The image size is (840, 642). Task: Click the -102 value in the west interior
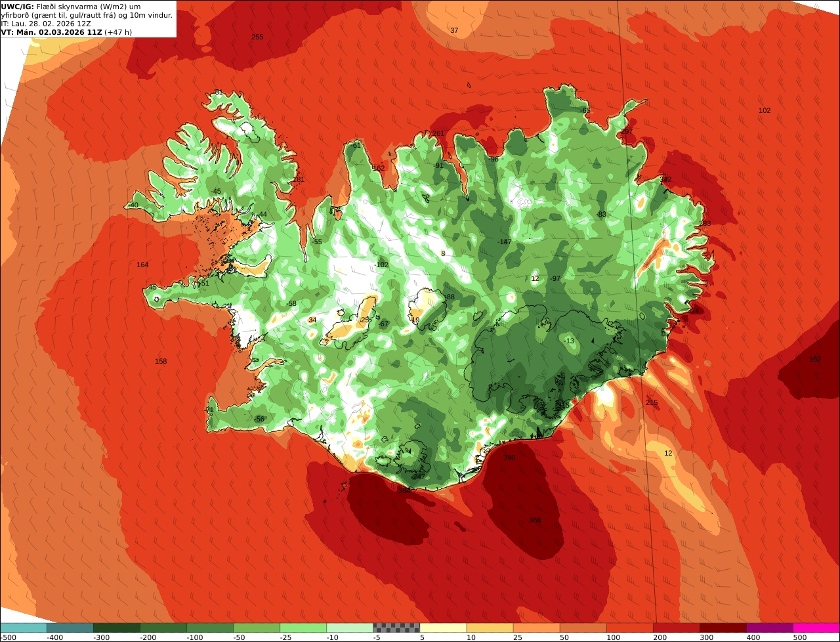coord(381,265)
